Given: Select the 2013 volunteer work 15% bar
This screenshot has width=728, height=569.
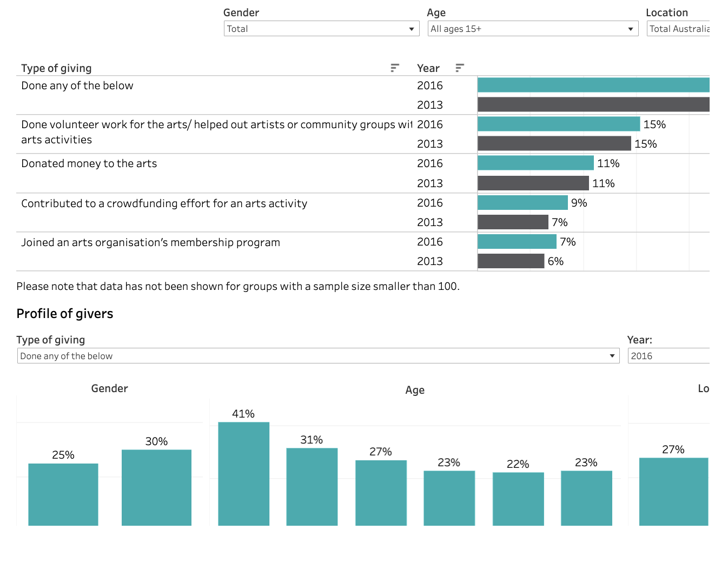Looking at the screenshot, I should (554, 143).
